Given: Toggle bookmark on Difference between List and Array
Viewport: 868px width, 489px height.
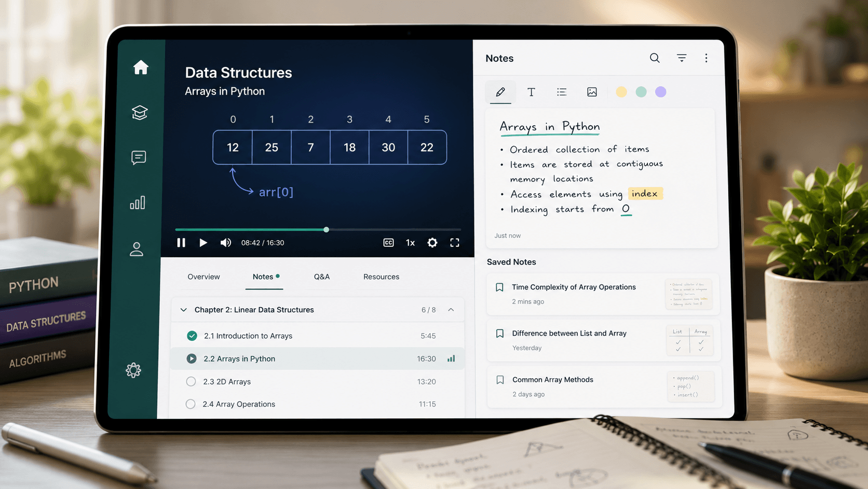Looking at the screenshot, I should click(x=500, y=334).
